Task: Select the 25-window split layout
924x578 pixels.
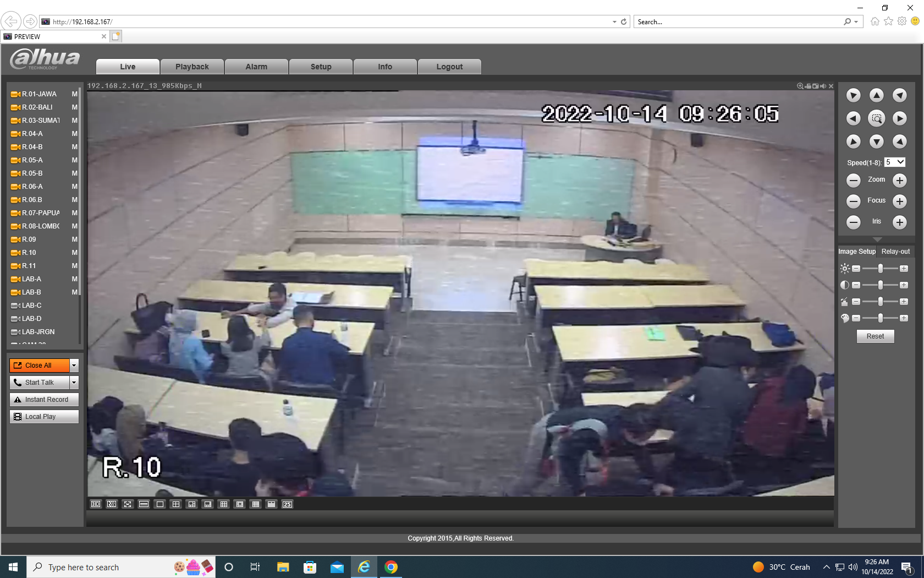Action: coord(287,504)
